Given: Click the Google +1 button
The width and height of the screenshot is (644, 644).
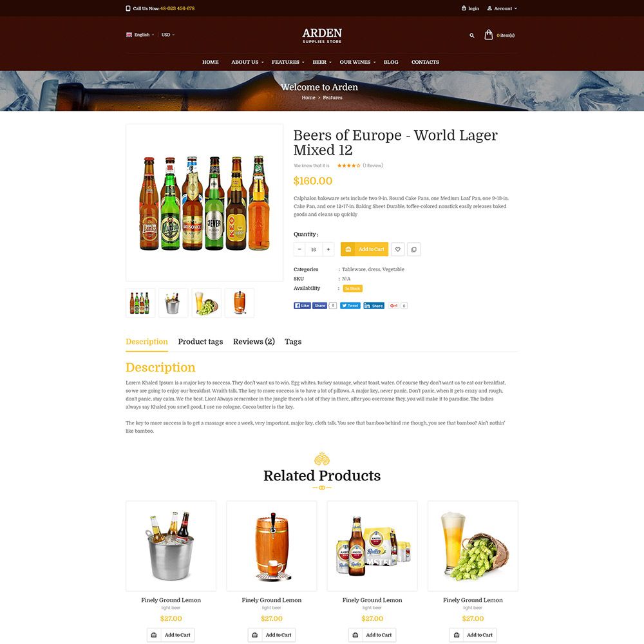Looking at the screenshot, I should (394, 305).
